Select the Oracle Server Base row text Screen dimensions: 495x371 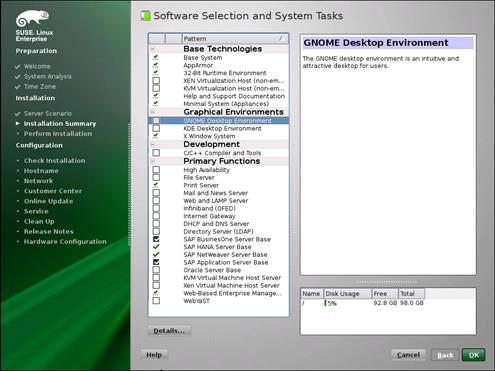[212, 270]
